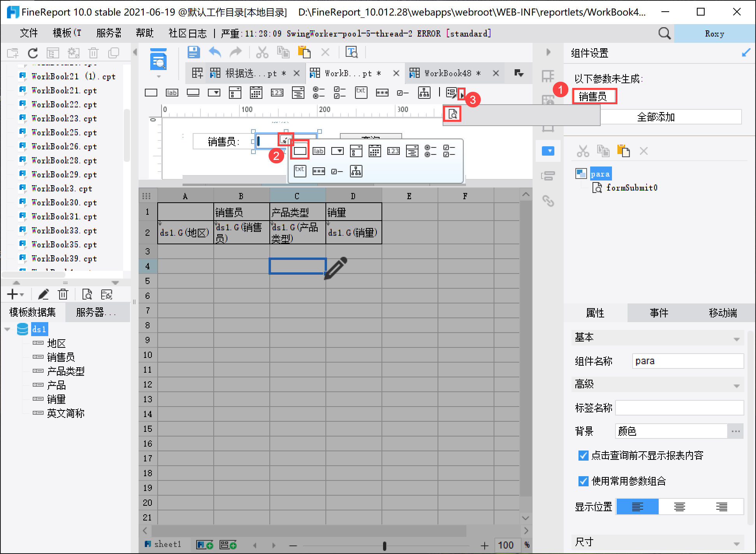
Task: Toggle '点击查询前不显示报表内容' checkbox
Action: (x=583, y=456)
